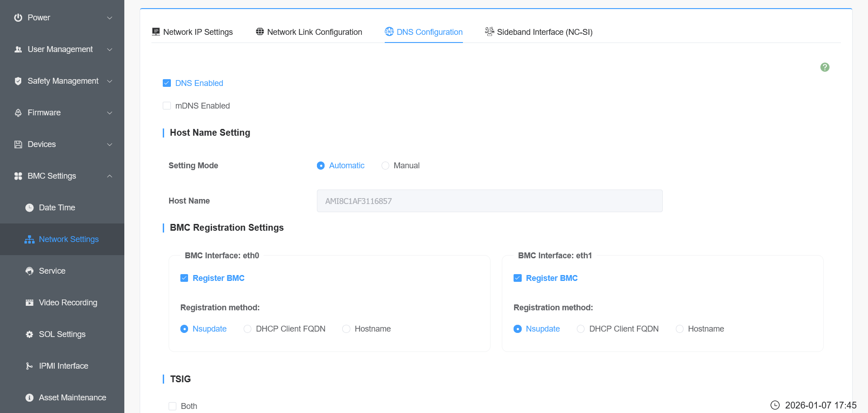Screen dimensions: 868x413
Task: Select Hostname registration method for eth1
Action: coord(679,329)
